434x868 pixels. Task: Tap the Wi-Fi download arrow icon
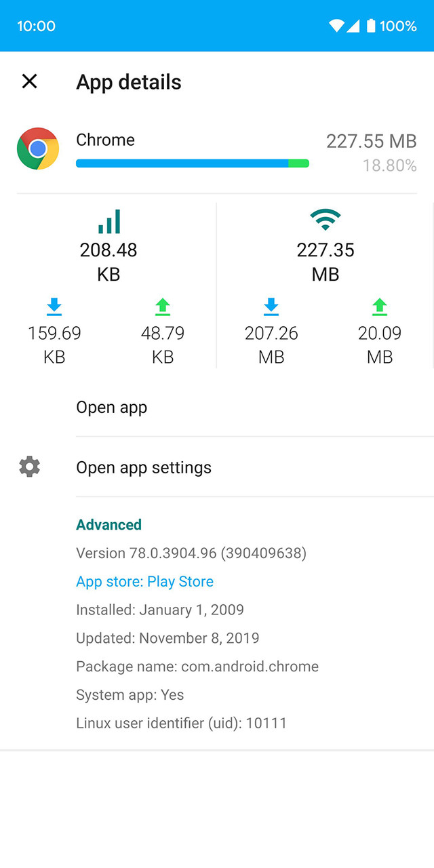[271, 307]
